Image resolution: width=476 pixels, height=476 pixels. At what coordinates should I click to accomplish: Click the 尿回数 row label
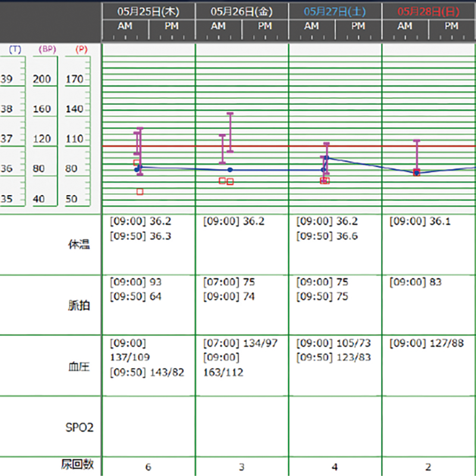click(77, 464)
